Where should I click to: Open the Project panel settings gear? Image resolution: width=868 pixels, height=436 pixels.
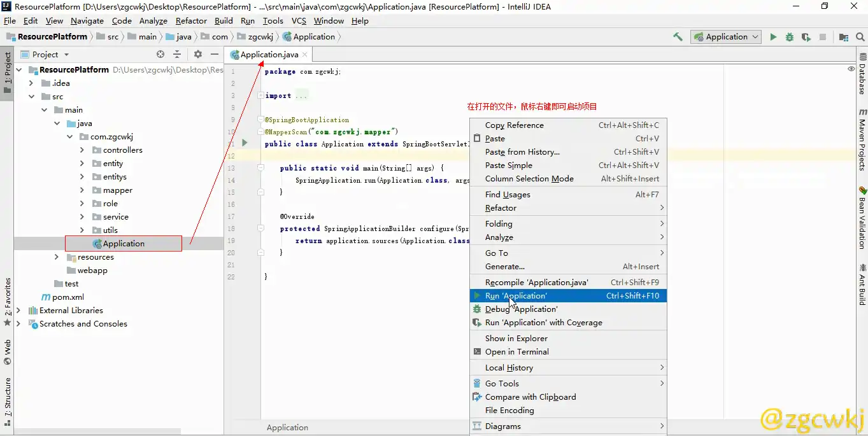[x=197, y=55]
